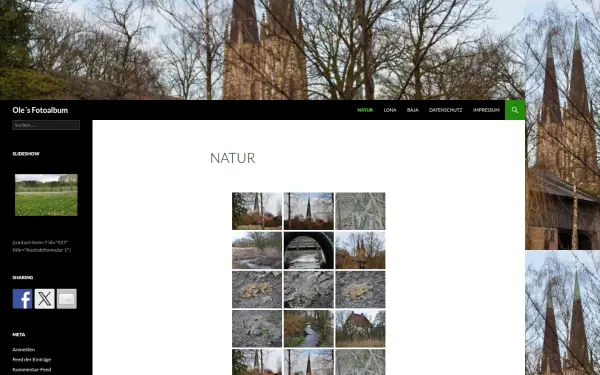Share the page via the email envelope icon
This screenshot has width=600, height=375.
tap(67, 299)
